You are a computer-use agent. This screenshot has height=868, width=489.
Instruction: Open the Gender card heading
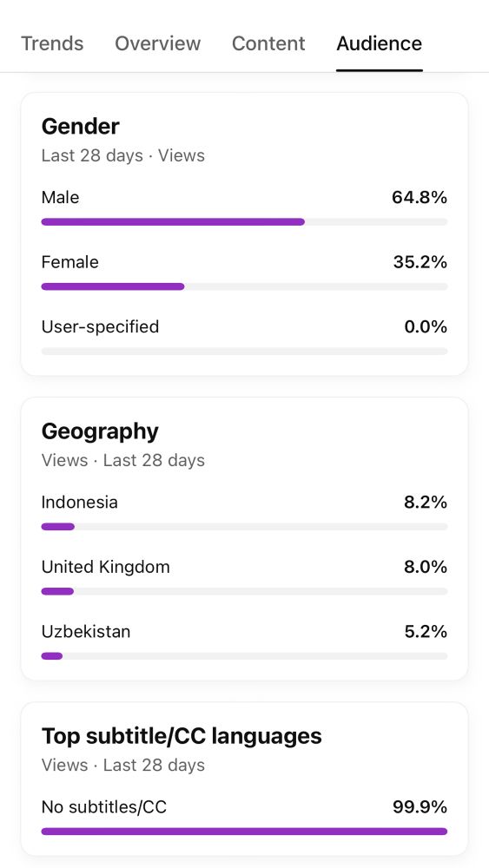tap(80, 127)
